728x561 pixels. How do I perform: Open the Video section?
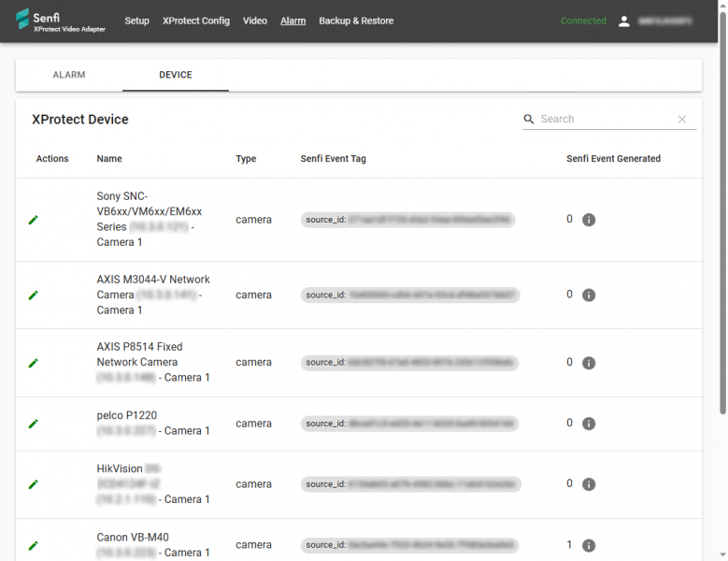(x=254, y=21)
